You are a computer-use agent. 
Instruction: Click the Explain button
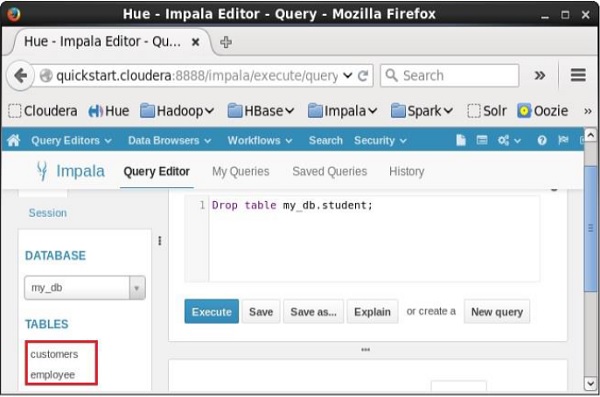[x=372, y=312]
